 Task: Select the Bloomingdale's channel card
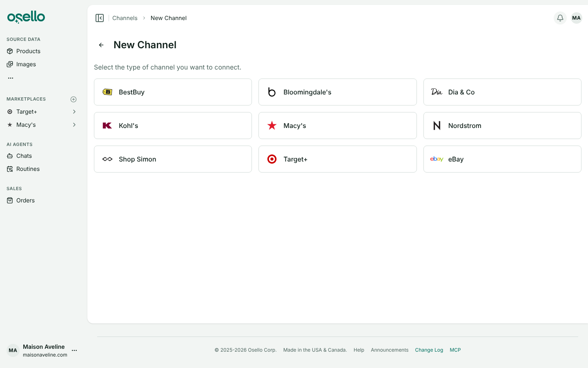point(338,92)
